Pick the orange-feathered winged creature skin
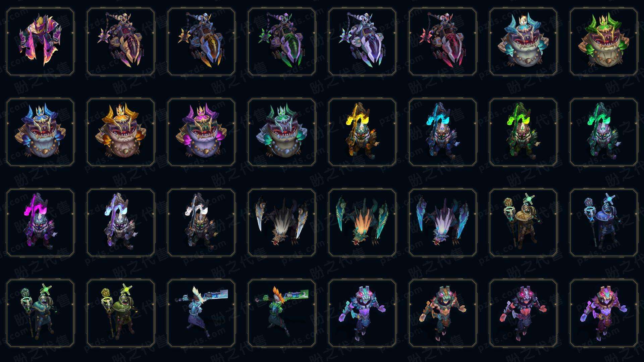Viewport: 644px width, 362px height. click(362, 223)
